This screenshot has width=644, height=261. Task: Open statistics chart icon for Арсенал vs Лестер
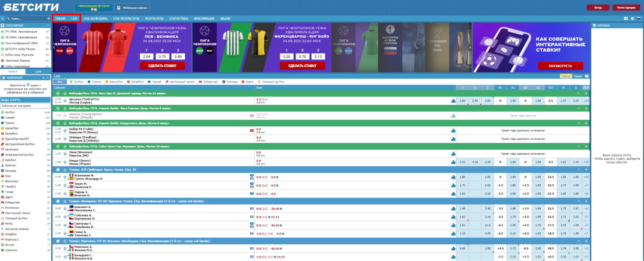(453, 101)
